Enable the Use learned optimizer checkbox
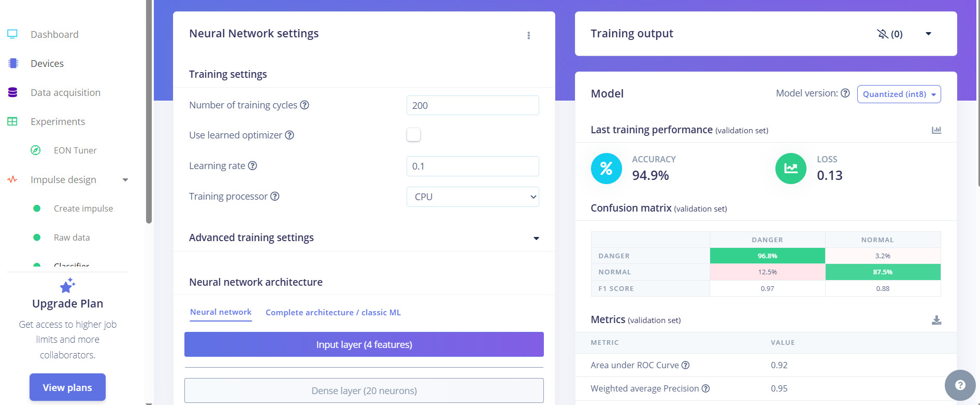The height and width of the screenshot is (405, 980). point(413,135)
